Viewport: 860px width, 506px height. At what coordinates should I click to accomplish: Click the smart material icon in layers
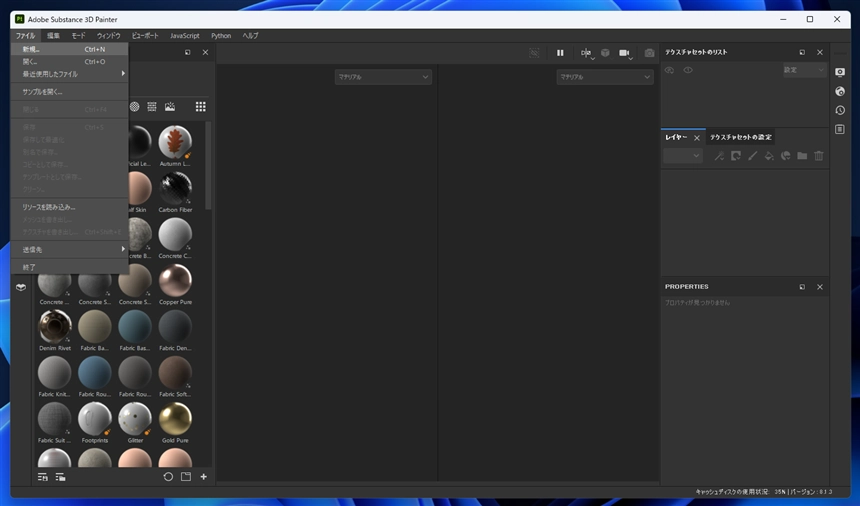[x=785, y=156]
